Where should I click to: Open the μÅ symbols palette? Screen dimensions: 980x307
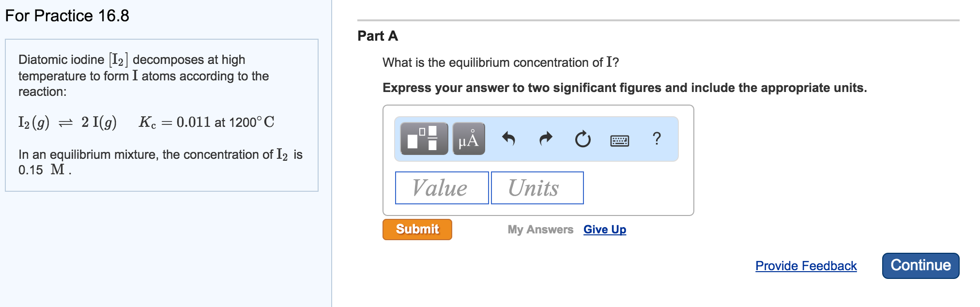pyautogui.click(x=468, y=139)
